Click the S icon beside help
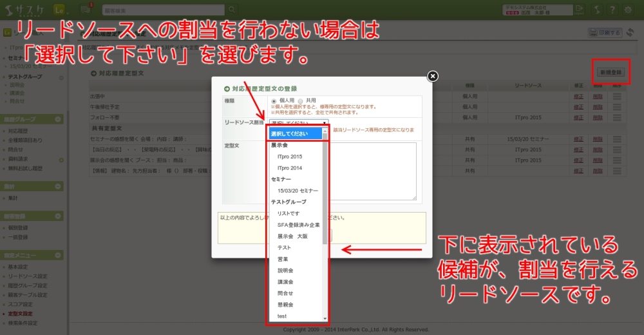The image size is (644, 335). 597,10
